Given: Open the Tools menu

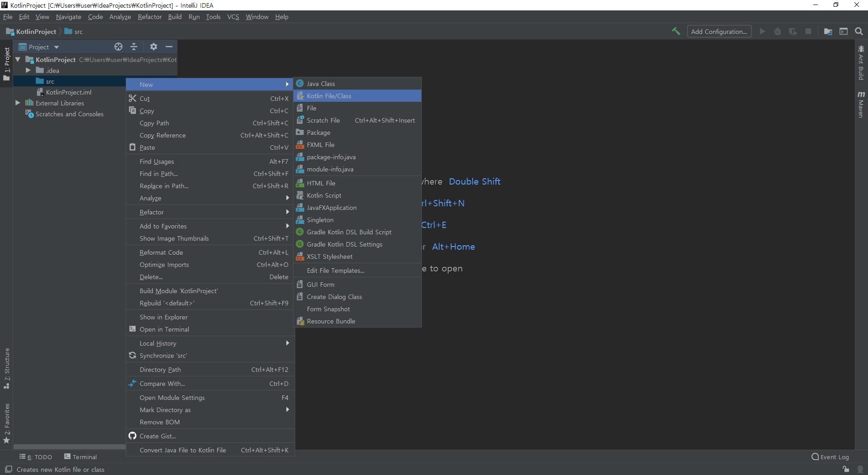Looking at the screenshot, I should pyautogui.click(x=213, y=17).
